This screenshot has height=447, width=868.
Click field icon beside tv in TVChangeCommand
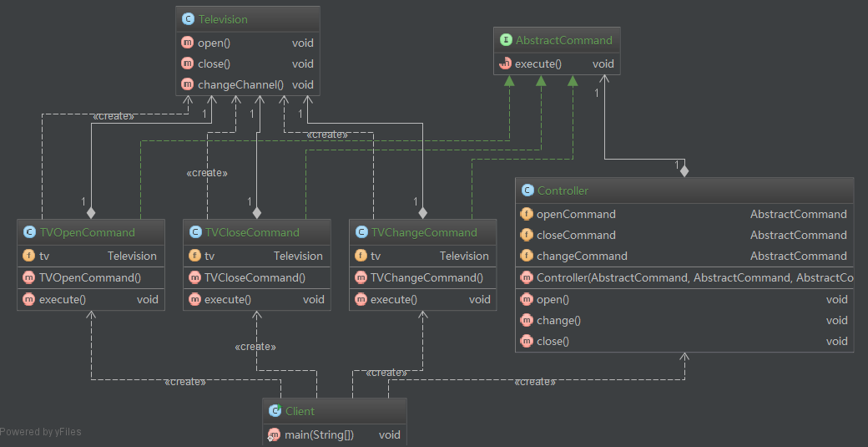[x=361, y=256]
